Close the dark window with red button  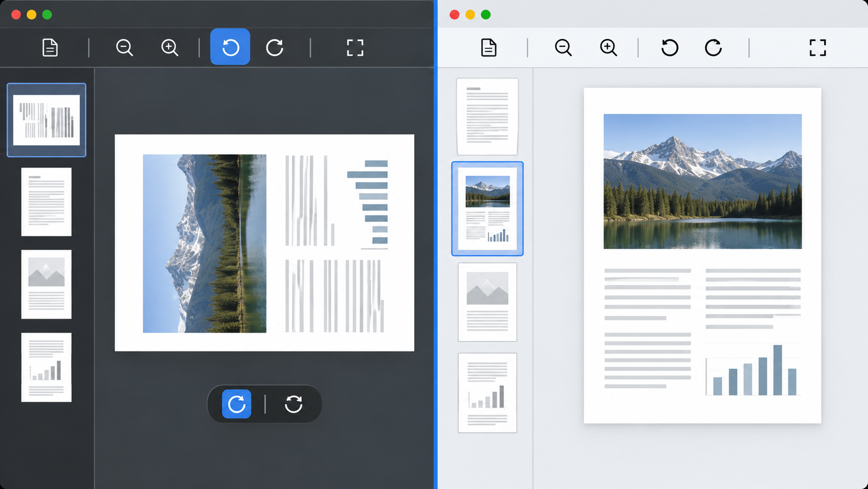(16, 15)
